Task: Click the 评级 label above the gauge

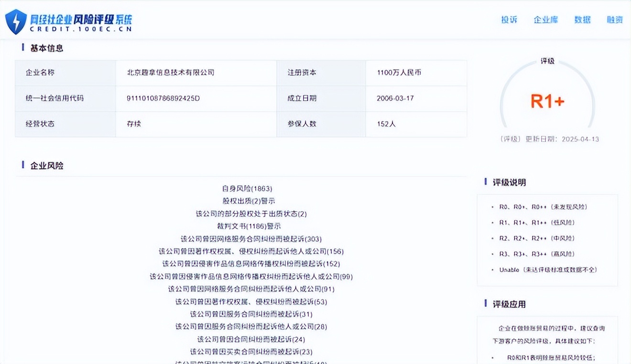Action: (547, 61)
